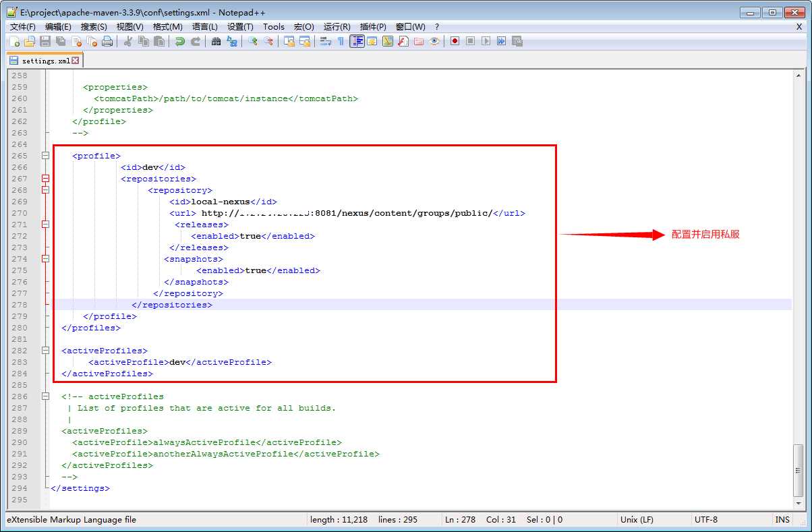Open Find with the binoculars icon
The width and height of the screenshot is (812, 532).
216,41
